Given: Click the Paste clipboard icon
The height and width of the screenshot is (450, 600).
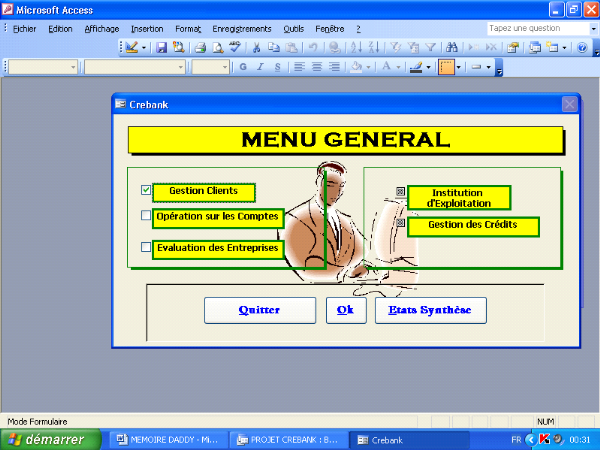Looking at the screenshot, I should (292, 47).
